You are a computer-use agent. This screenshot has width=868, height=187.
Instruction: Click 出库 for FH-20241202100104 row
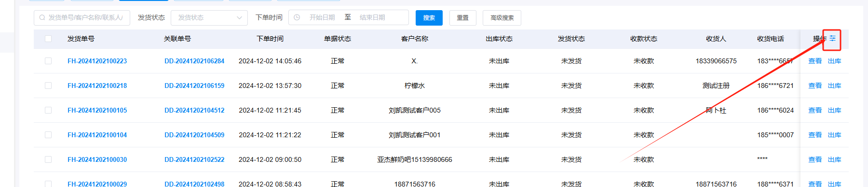tap(835, 135)
